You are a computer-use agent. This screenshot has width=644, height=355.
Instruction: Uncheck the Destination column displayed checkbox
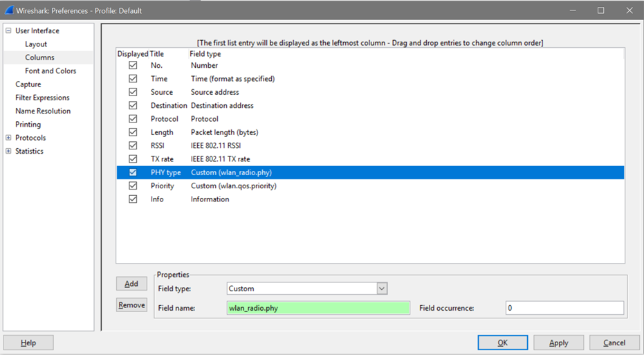click(133, 105)
